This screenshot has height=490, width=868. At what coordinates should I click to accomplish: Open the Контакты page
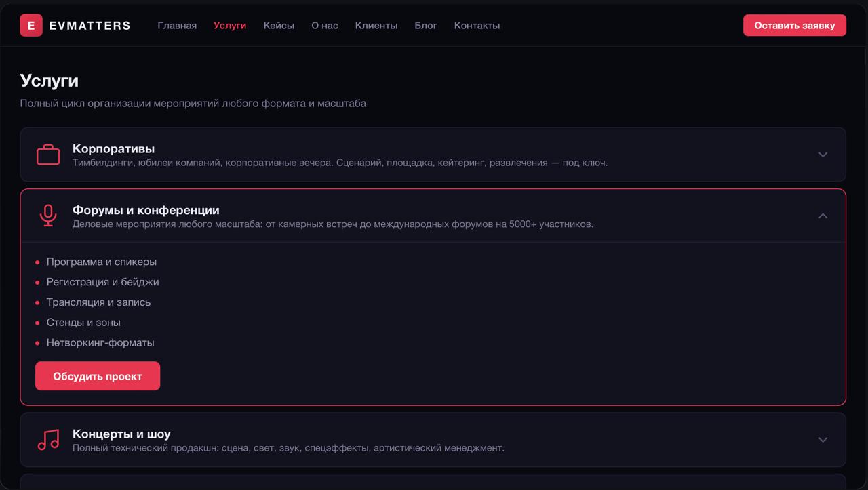pos(477,26)
